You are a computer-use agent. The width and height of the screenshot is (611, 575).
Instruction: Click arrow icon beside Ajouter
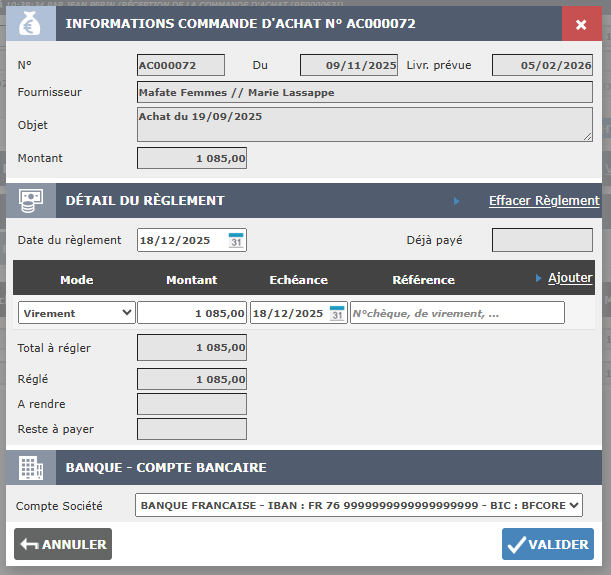pyautogui.click(x=539, y=278)
